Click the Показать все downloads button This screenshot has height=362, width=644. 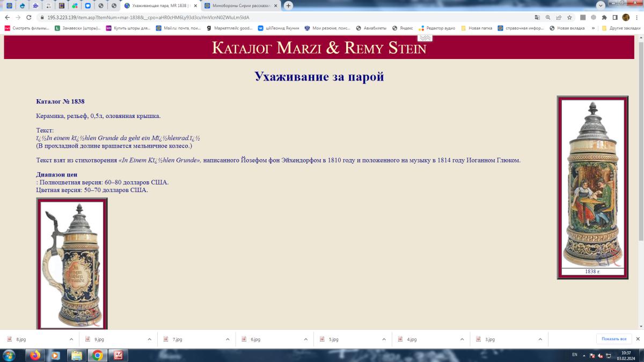614,339
